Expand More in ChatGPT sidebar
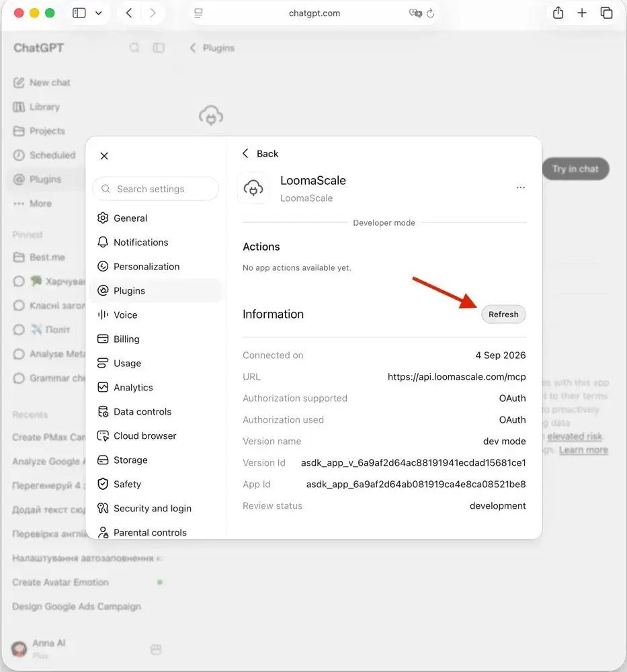The height and width of the screenshot is (672, 627). (x=32, y=204)
